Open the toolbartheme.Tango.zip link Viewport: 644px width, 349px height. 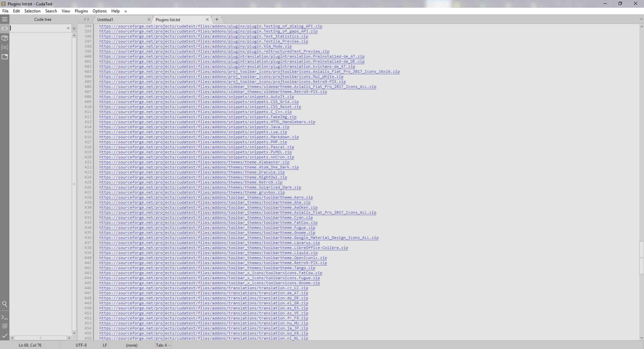207,268
